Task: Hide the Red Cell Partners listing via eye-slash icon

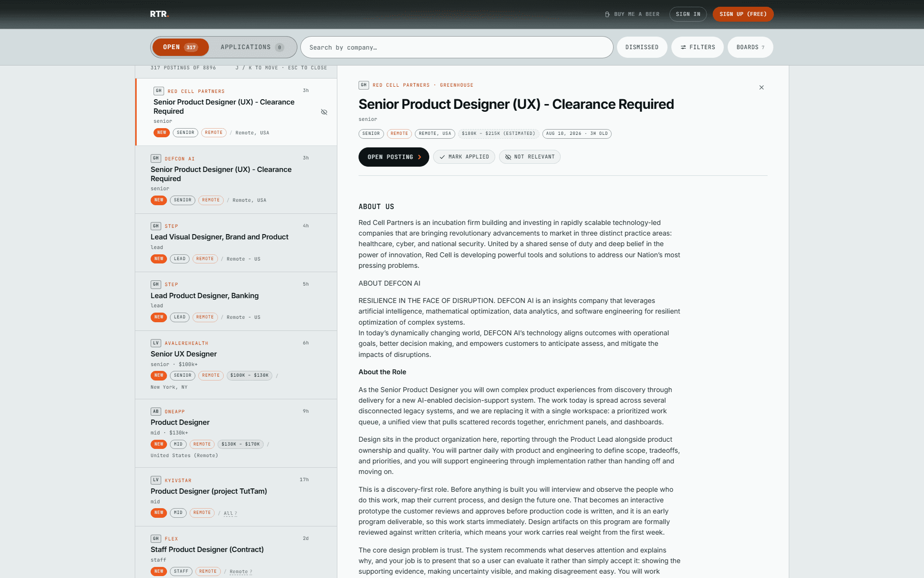Action: [x=324, y=112]
